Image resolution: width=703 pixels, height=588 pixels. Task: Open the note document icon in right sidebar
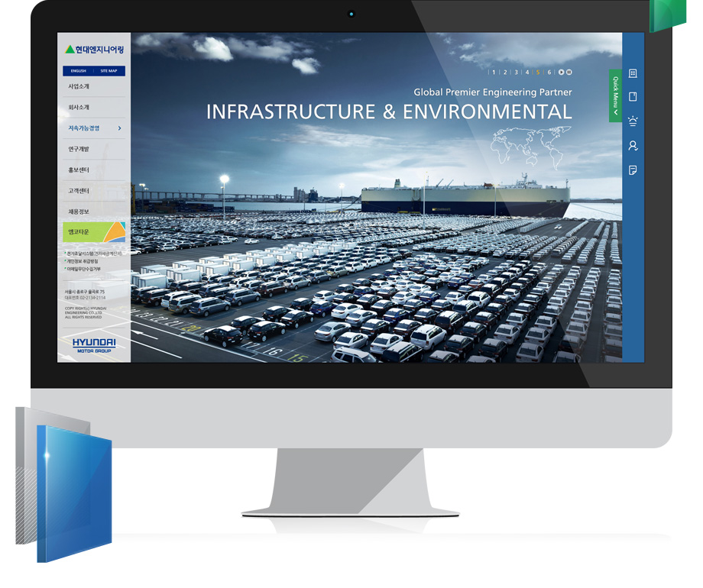pyautogui.click(x=633, y=170)
